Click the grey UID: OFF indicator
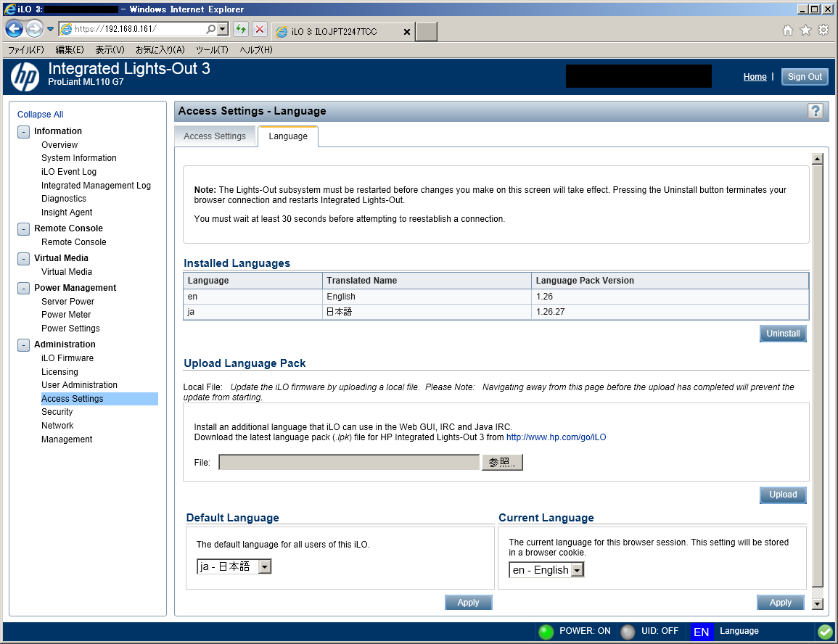 pyautogui.click(x=628, y=632)
